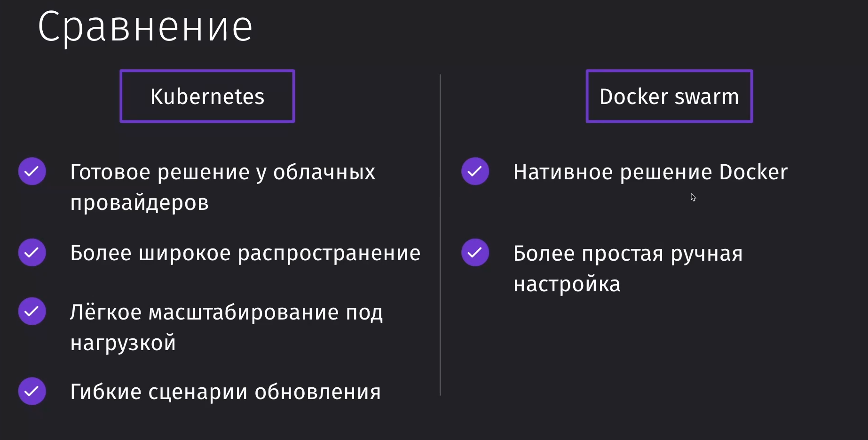Image resolution: width=868 pixels, height=440 pixels.
Task: Select the text Нативное решение Docker
Action: [x=651, y=172]
